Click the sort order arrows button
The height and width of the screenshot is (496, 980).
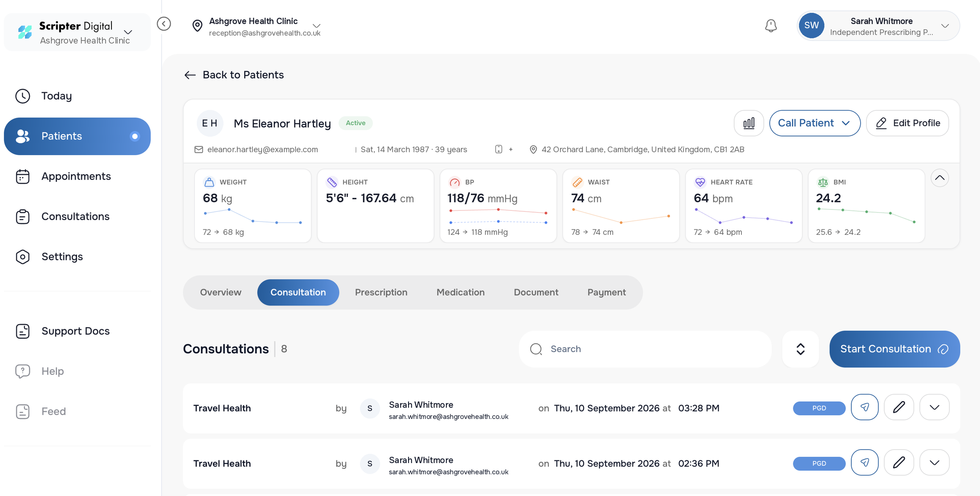pos(800,349)
